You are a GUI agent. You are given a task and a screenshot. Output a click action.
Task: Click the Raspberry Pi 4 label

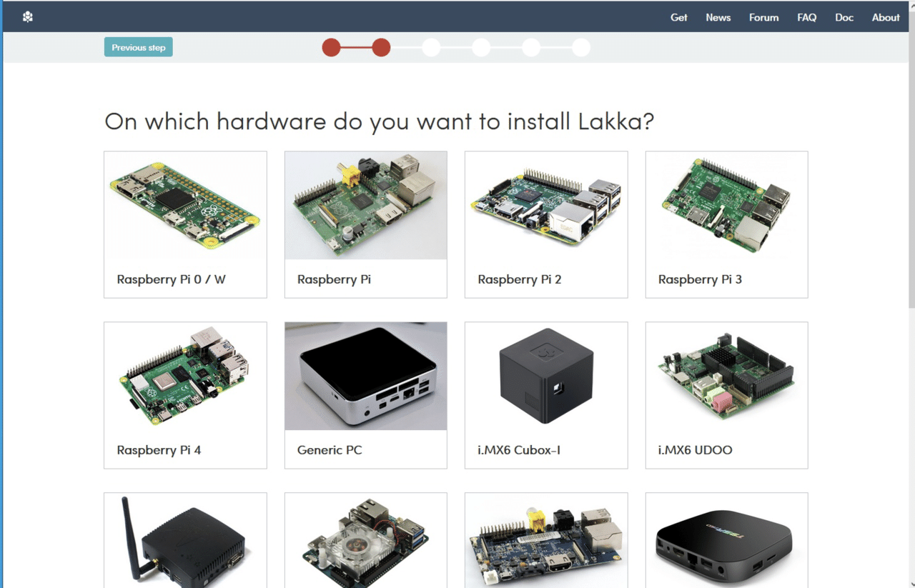point(159,450)
